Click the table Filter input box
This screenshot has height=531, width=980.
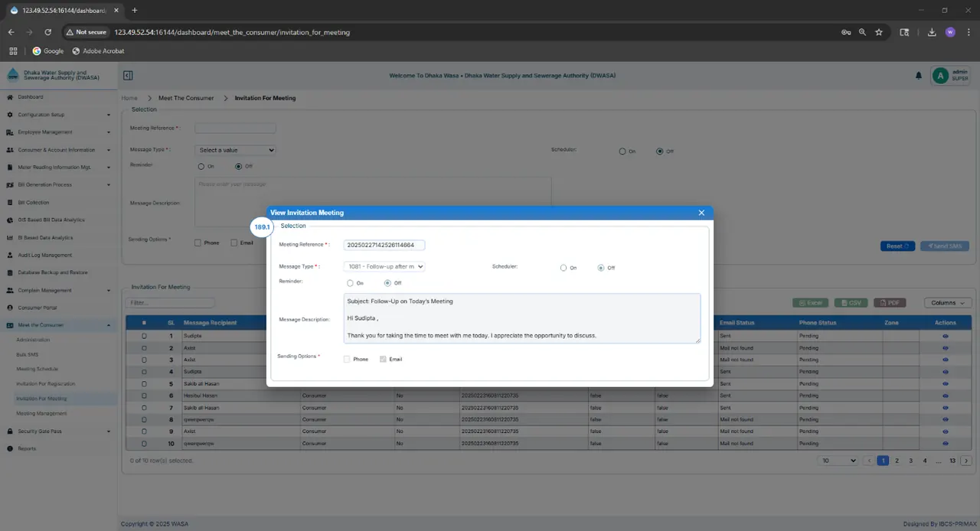click(x=170, y=303)
